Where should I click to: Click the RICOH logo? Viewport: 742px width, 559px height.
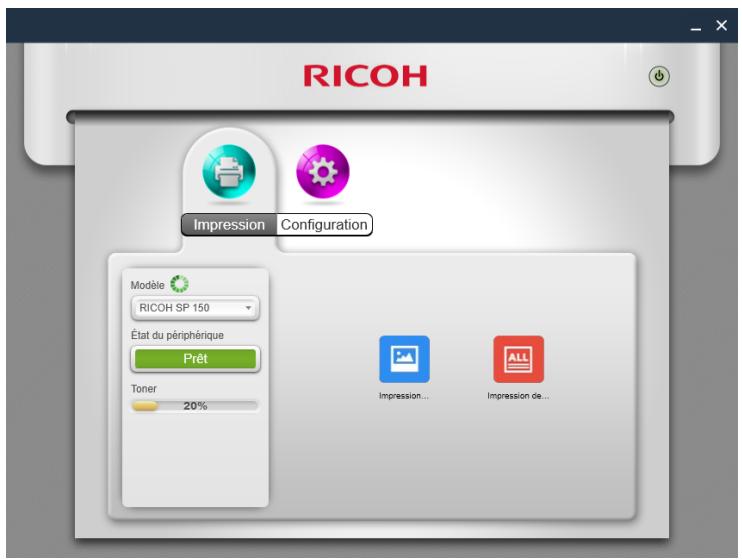click(365, 76)
